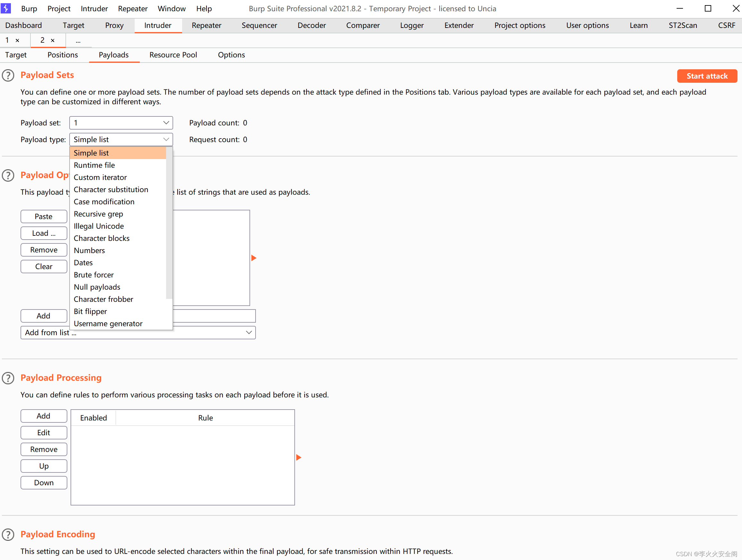Viewport: 742px width, 560px height.
Task: Select Illegal Unicode payload type
Action: click(x=118, y=226)
